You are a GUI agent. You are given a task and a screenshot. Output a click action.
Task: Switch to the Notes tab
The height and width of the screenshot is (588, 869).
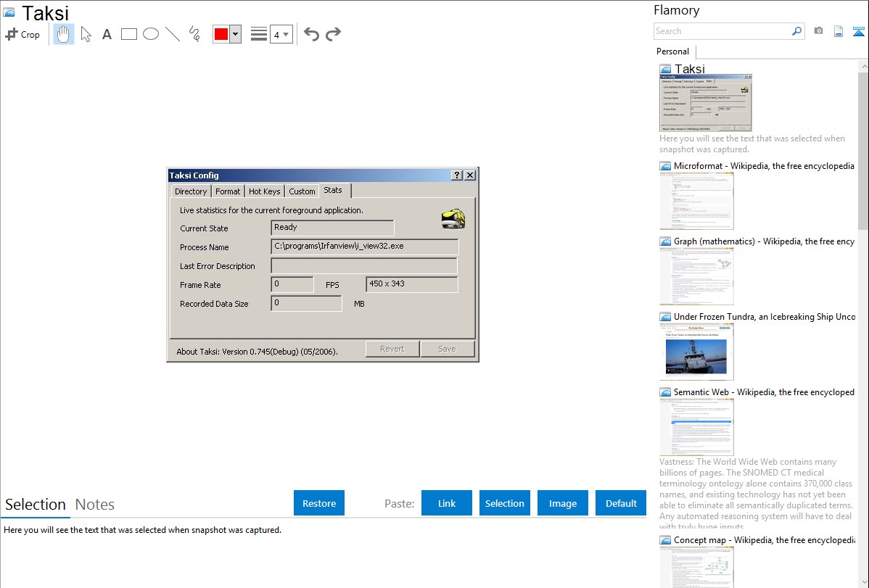click(95, 505)
